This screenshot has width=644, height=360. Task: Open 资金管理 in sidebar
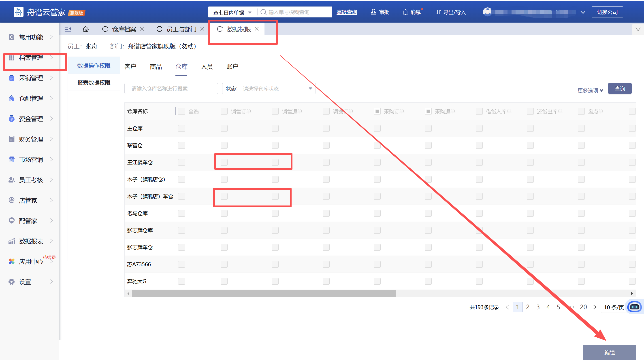tap(31, 119)
